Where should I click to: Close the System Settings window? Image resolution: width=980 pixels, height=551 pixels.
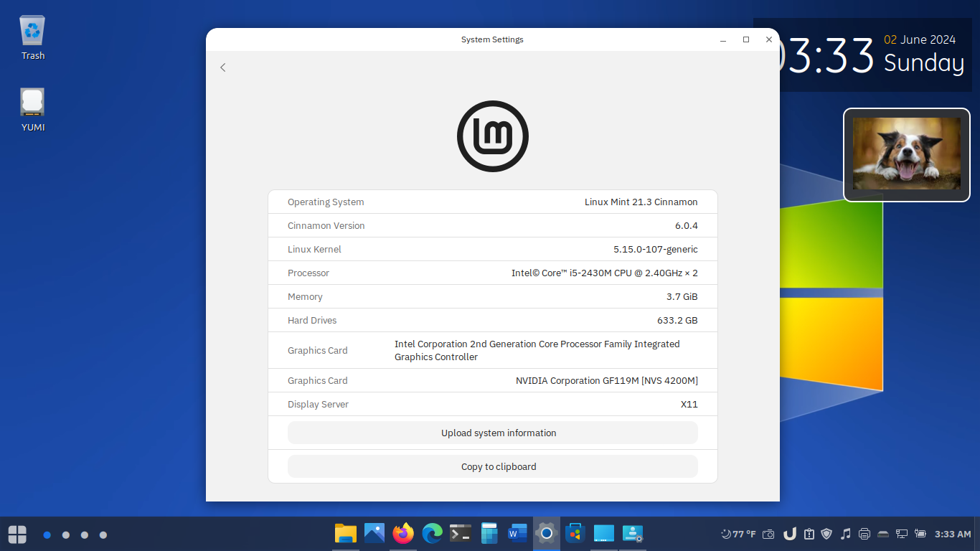pyautogui.click(x=769, y=39)
